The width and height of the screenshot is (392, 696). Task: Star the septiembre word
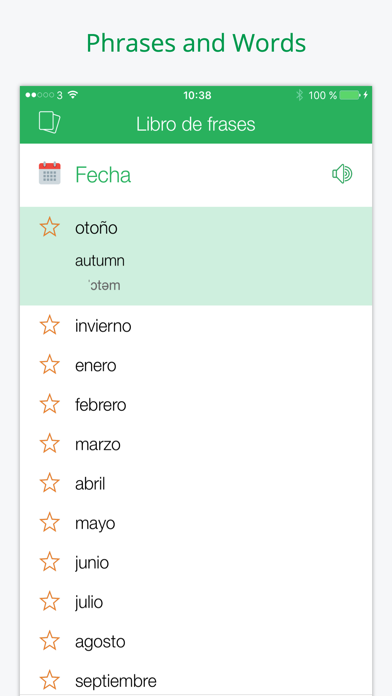[x=49, y=680]
